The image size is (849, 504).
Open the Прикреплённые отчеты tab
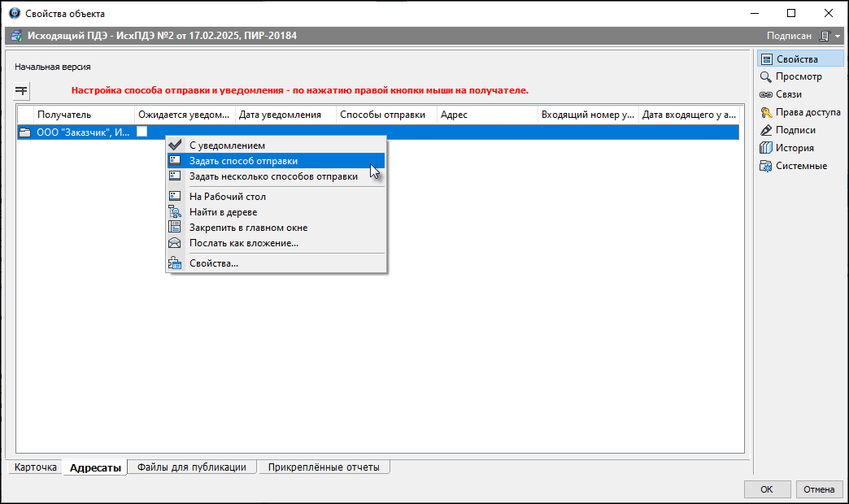(324, 467)
